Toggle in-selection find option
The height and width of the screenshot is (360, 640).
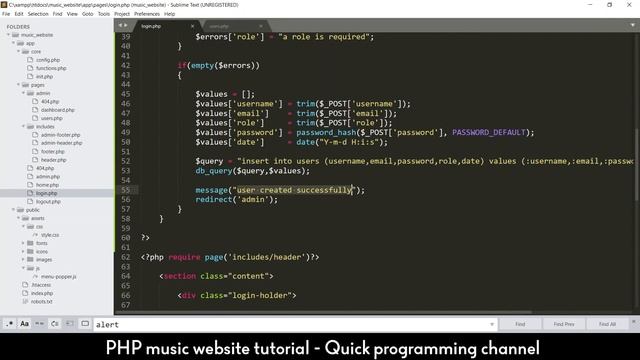point(70,324)
